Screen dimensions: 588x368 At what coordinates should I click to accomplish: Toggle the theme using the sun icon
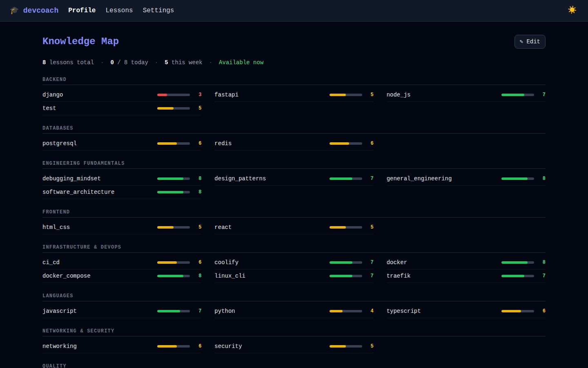click(572, 9)
